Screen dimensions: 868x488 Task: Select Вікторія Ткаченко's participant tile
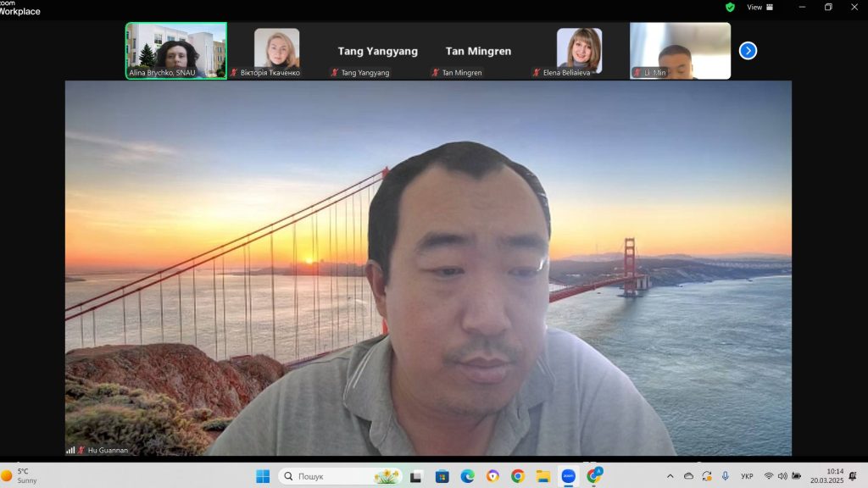pyautogui.click(x=277, y=50)
